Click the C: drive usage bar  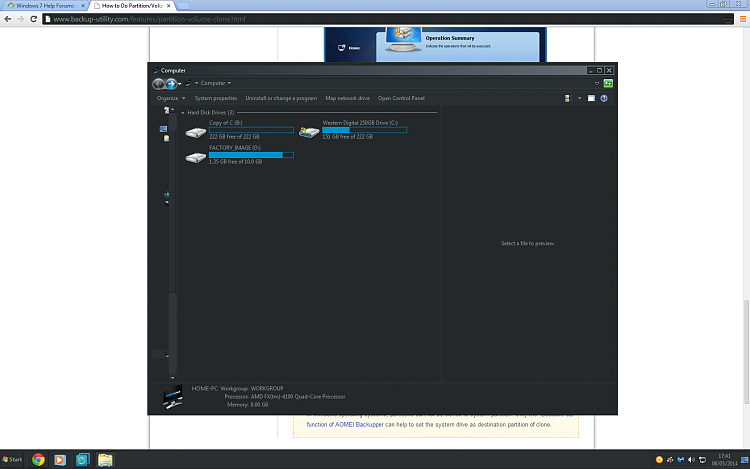click(364, 130)
